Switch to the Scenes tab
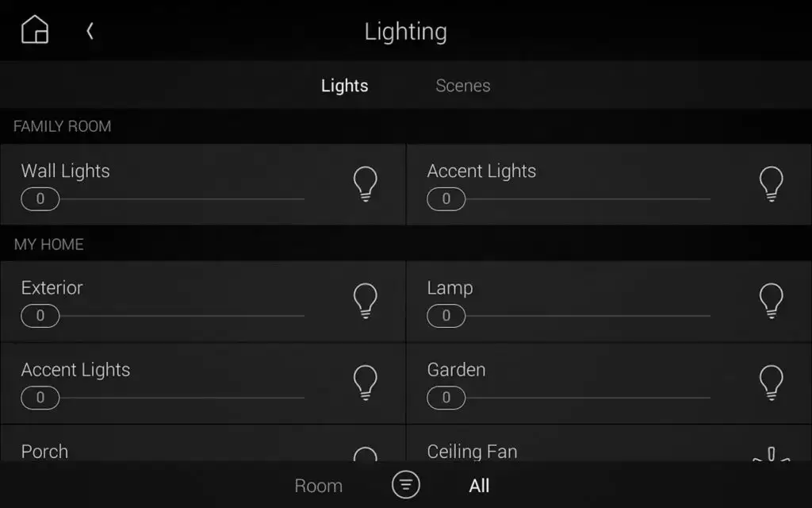Screen dimensions: 812x508 pos(462,86)
